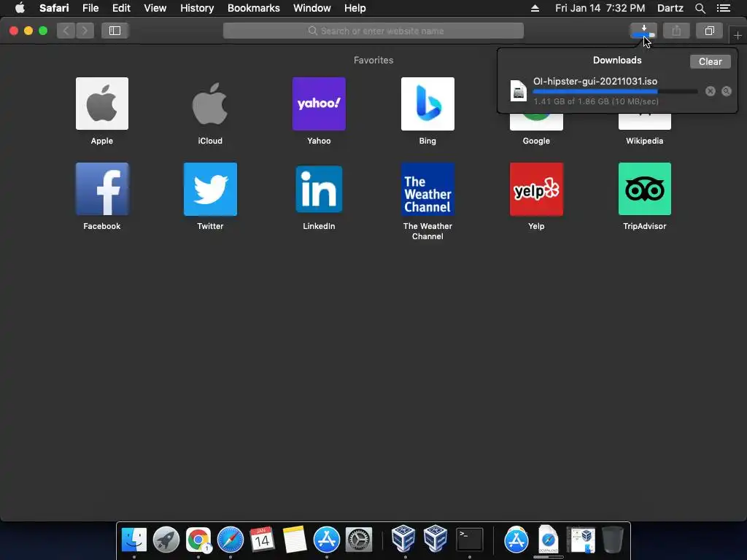This screenshot has height=560, width=747.
Task: Open the Trash in the Dock
Action: 613,540
